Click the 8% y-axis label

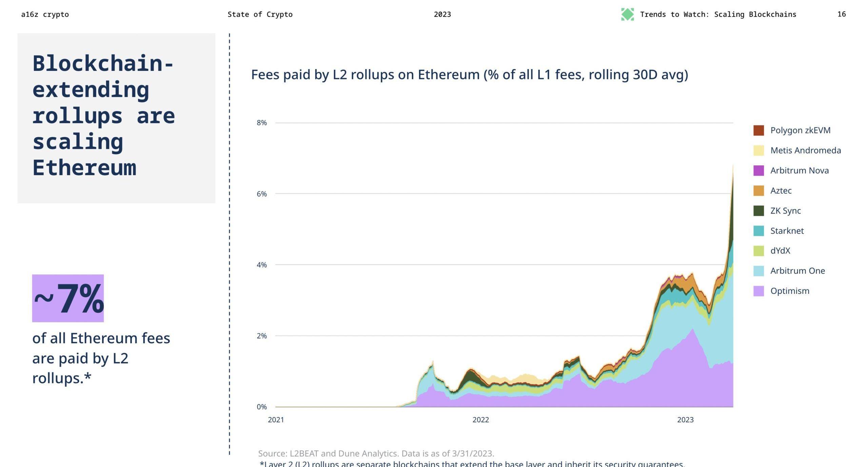tap(261, 123)
